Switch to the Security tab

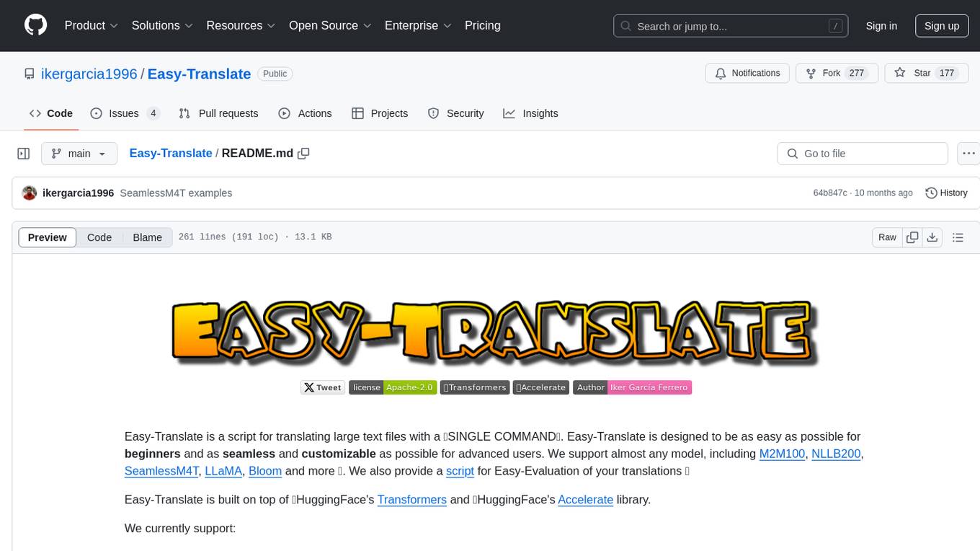click(455, 113)
